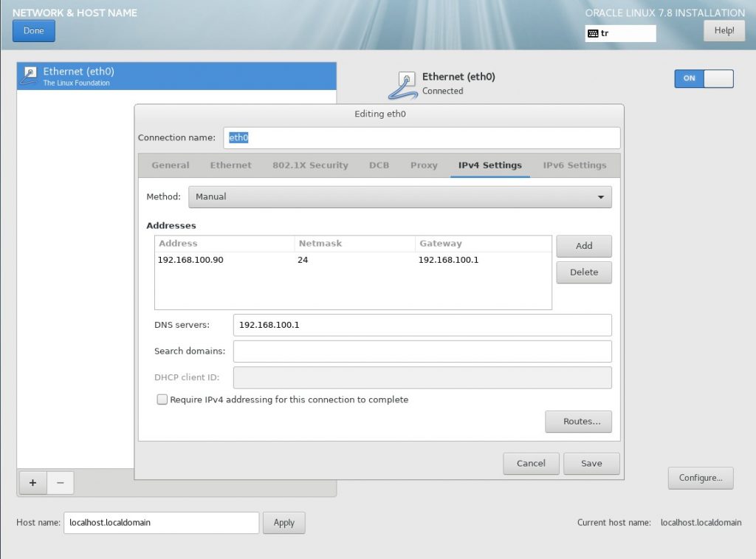
Task: Focus the Connection name field
Action: (422, 138)
